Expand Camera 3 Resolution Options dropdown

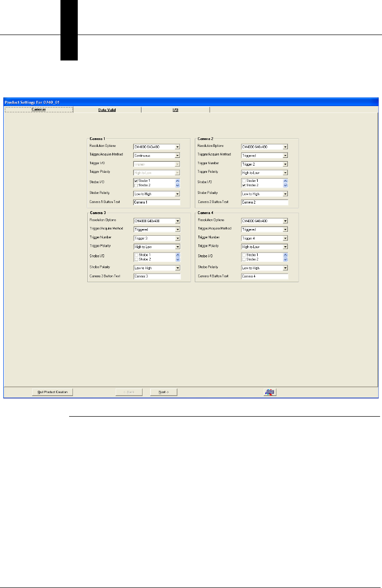178,221
